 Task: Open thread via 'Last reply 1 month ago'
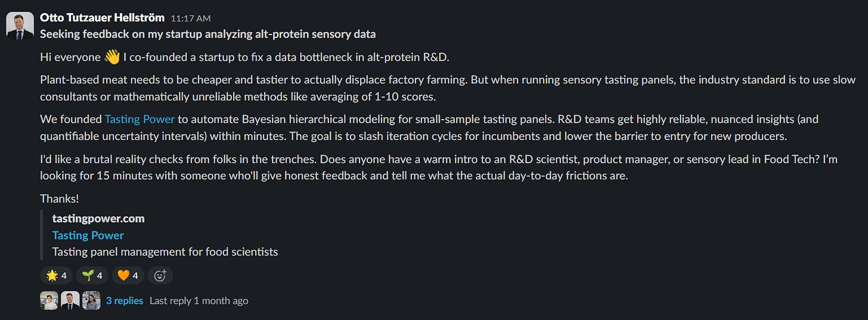pos(199,301)
